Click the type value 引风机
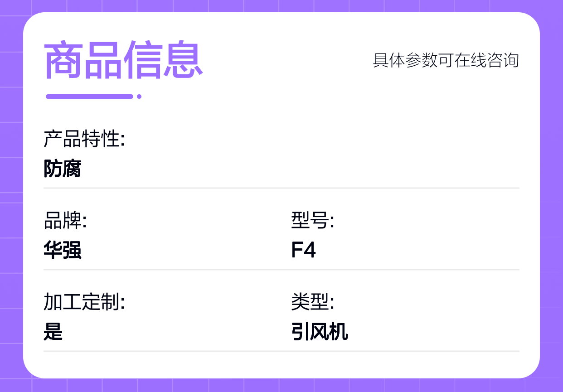 pyautogui.click(x=320, y=332)
